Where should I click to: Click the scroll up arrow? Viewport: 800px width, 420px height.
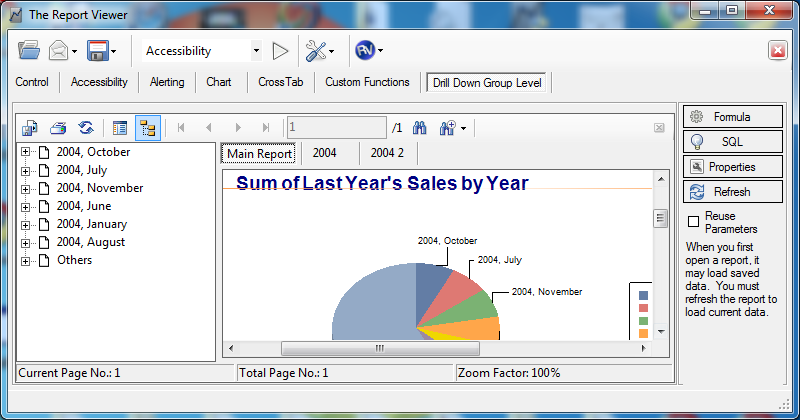point(661,179)
